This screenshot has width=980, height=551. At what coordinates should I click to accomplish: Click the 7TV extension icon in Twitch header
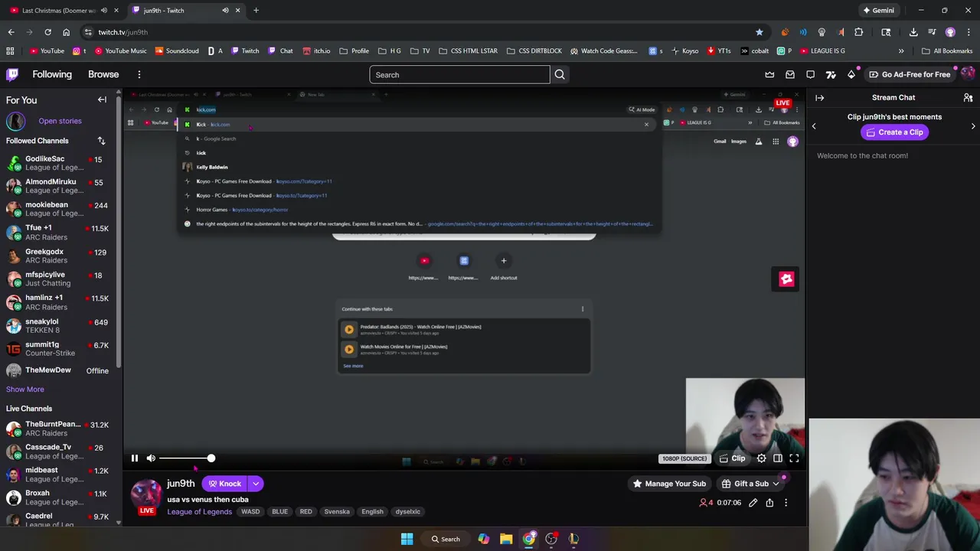coord(831,74)
